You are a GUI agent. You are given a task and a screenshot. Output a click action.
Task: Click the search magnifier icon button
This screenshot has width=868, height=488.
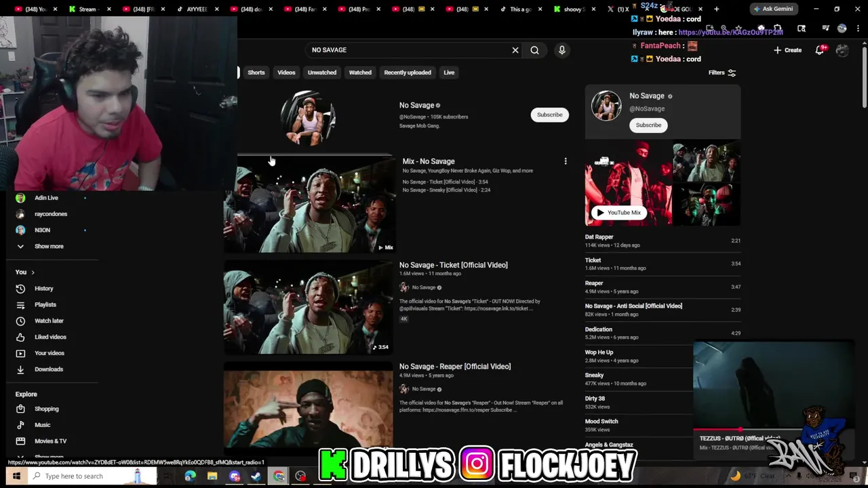coord(534,50)
